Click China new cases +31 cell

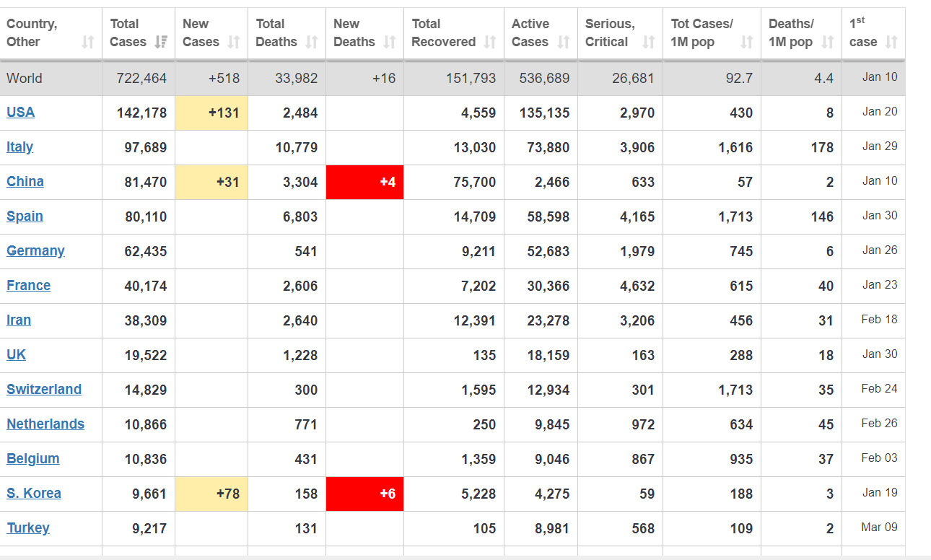[x=211, y=183]
